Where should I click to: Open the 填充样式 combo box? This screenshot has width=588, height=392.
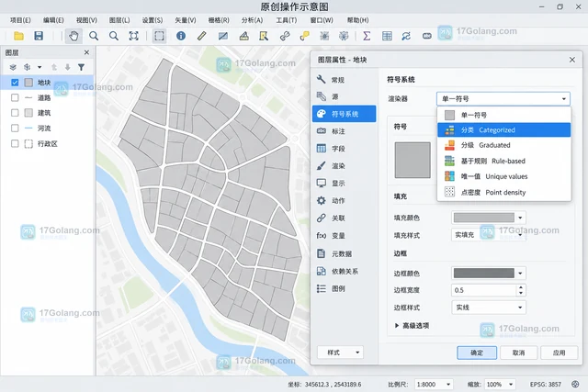pyautogui.click(x=488, y=235)
